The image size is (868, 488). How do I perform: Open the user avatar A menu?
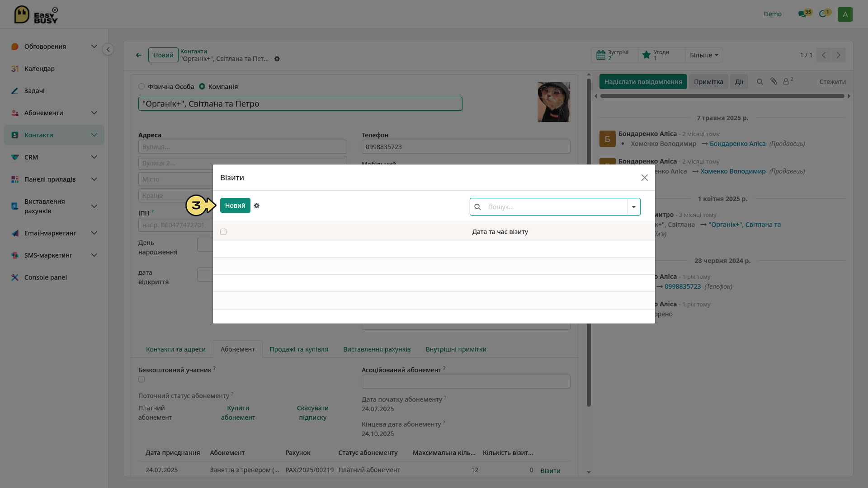(x=845, y=14)
